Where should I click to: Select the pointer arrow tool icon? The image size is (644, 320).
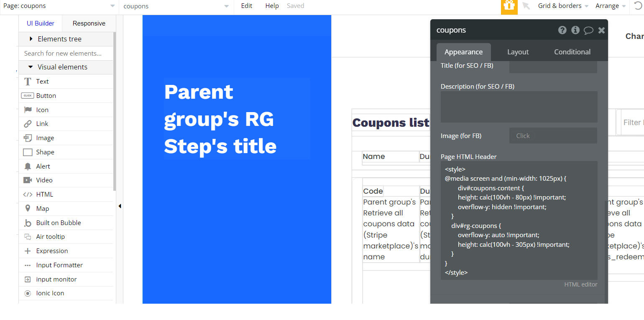click(x=526, y=6)
